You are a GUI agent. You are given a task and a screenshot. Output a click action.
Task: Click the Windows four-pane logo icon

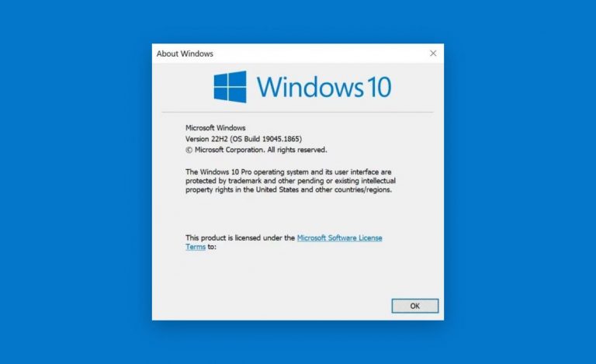[230, 87]
